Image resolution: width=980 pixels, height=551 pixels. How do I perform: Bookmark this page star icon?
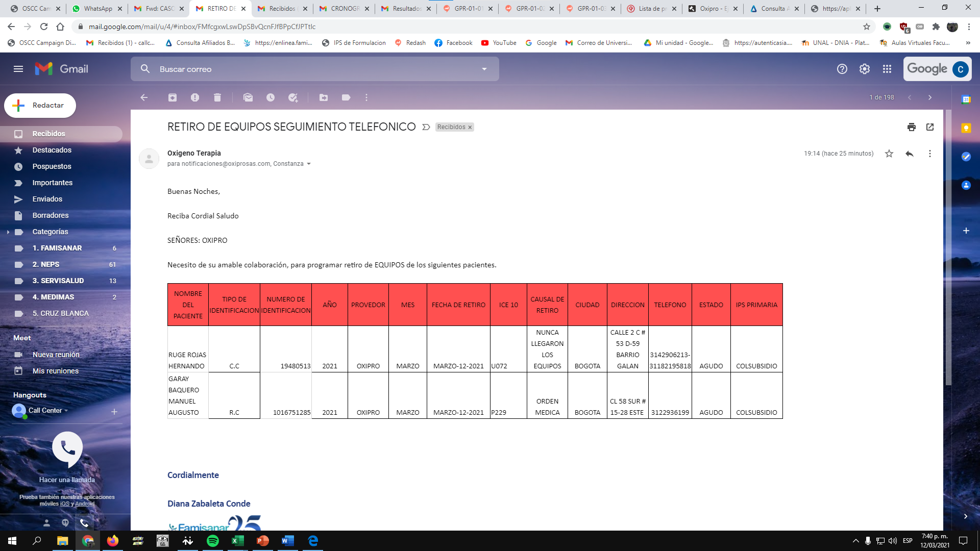click(867, 27)
